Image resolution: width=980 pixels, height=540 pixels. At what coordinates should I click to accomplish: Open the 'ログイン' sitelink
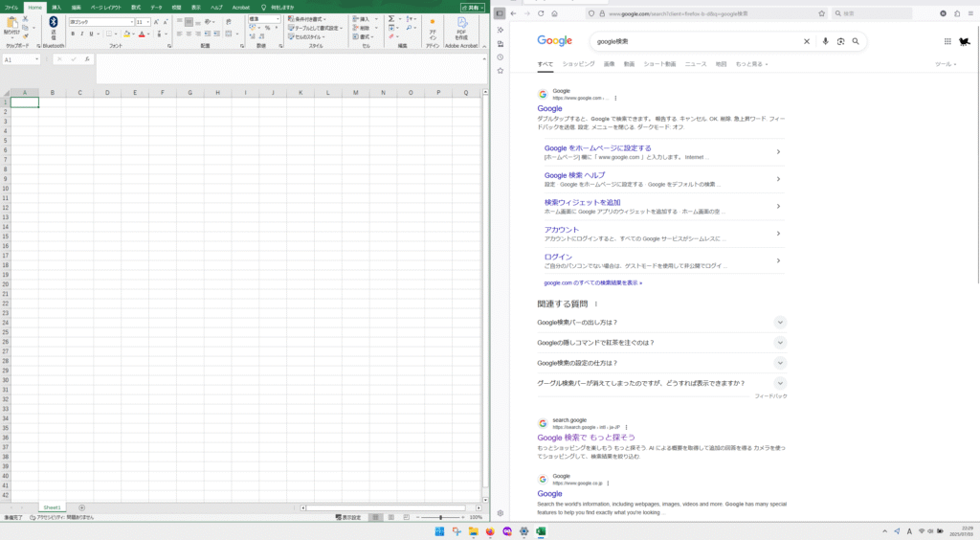pos(558,257)
